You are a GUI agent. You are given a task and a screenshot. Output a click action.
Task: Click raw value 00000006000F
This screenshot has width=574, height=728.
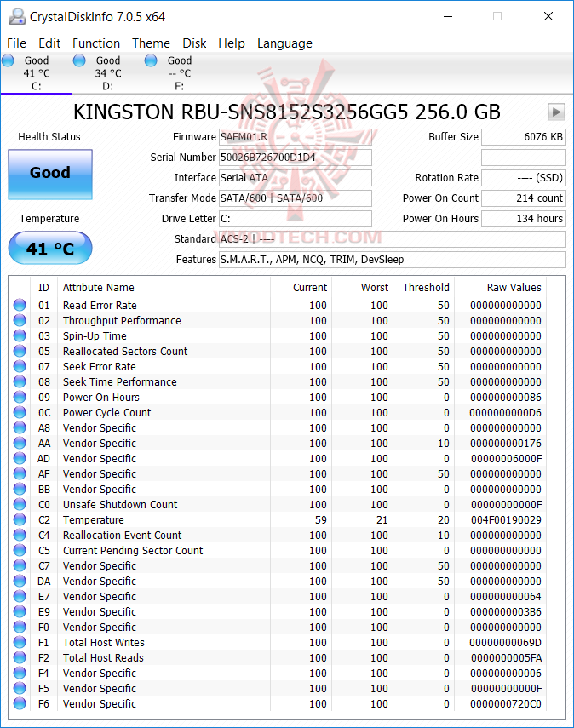[x=506, y=459]
